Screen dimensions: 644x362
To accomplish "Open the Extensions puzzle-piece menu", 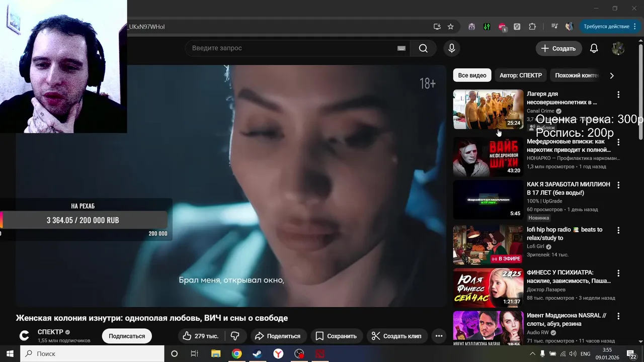I will pyautogui.click(x=532, y=27).
